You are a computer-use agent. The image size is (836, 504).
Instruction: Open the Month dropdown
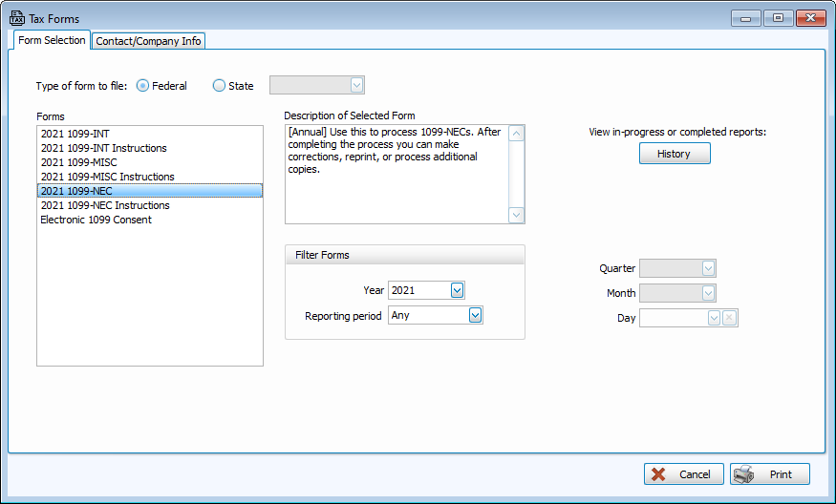[x=708, y=294]
